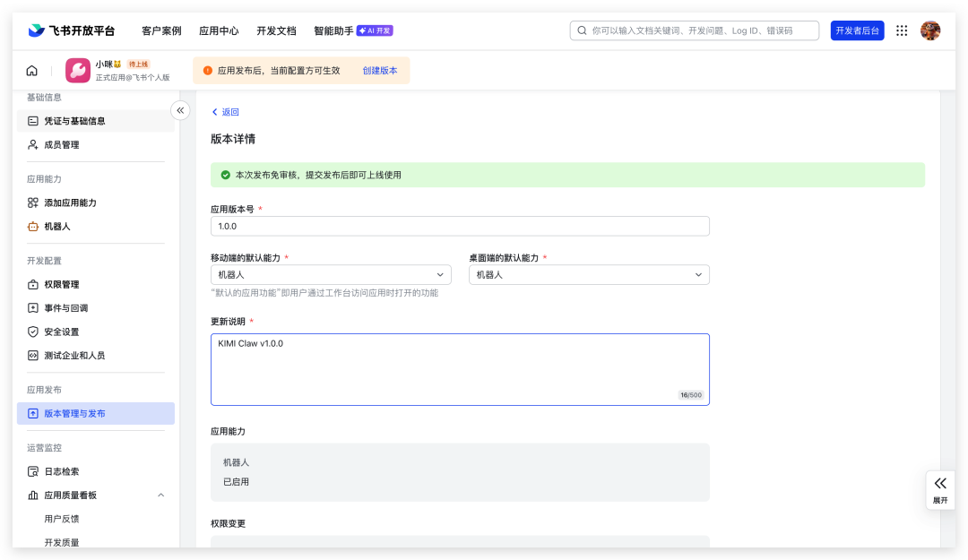This screenshot has height=560, width=968.
Task: Click the 更新说明 text area
Action: click(460, 369)
